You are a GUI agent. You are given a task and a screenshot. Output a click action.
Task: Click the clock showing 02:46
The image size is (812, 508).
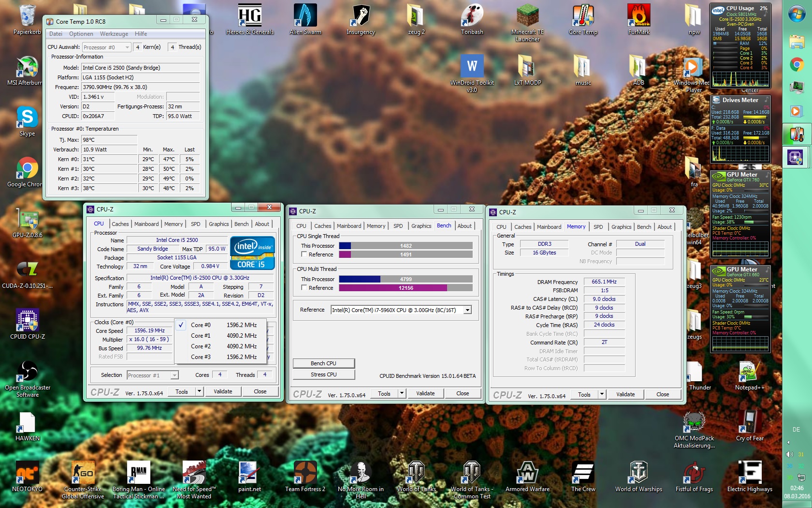(797, 488)
